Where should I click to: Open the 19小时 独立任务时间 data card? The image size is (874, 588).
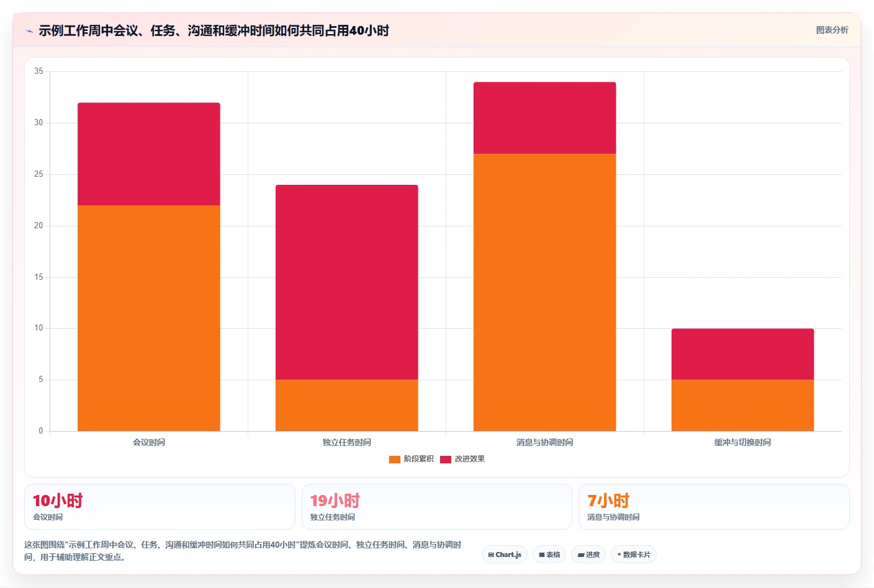437,507
